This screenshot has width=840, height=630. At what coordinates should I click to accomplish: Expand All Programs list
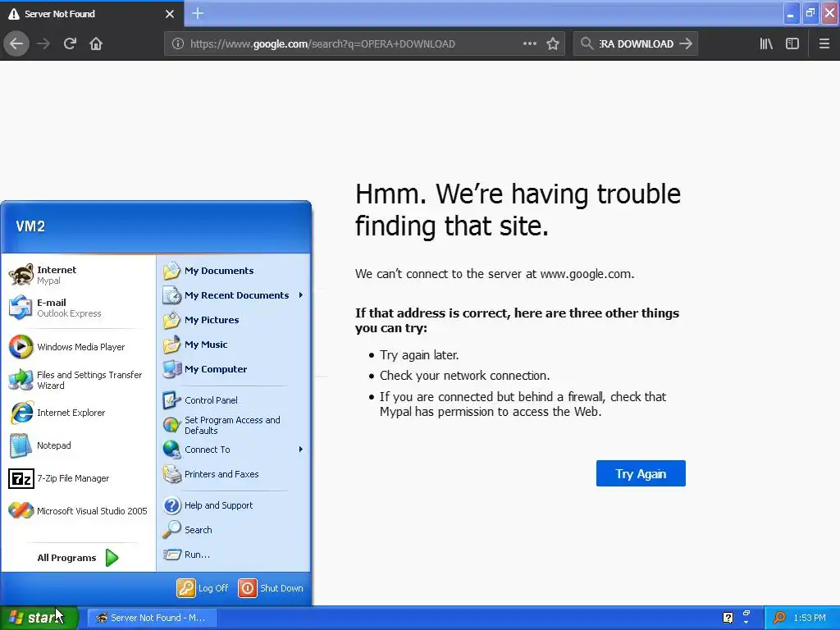[x=78, y=558]
